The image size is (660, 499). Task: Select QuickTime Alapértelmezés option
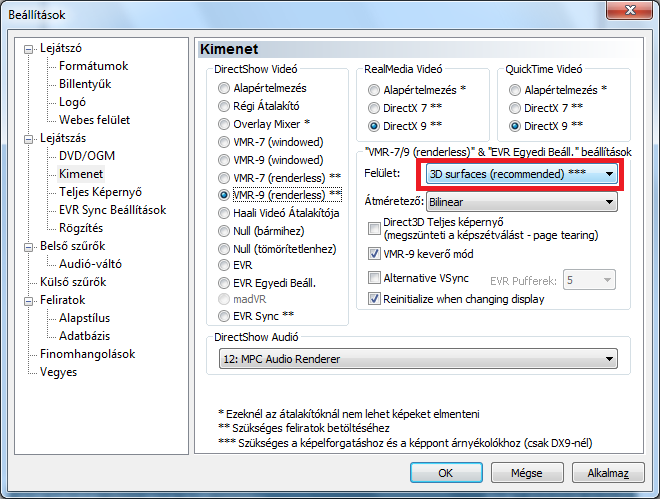click(x=514, y=90)
